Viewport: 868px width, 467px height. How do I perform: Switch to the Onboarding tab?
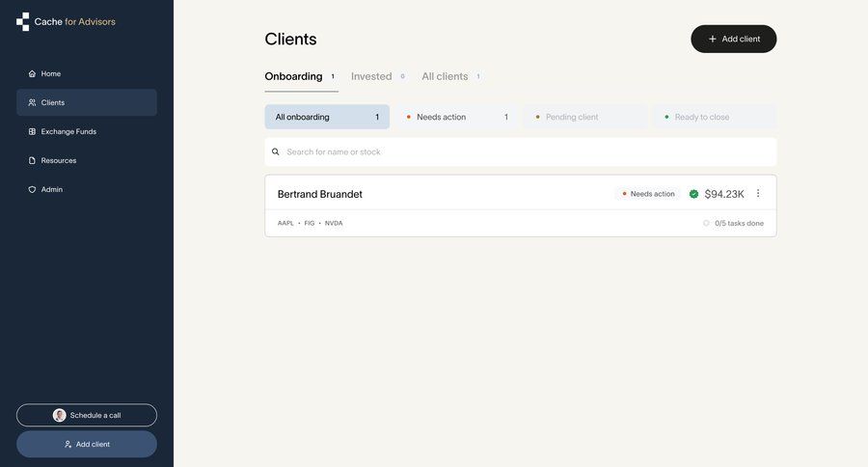pos(301,76)
